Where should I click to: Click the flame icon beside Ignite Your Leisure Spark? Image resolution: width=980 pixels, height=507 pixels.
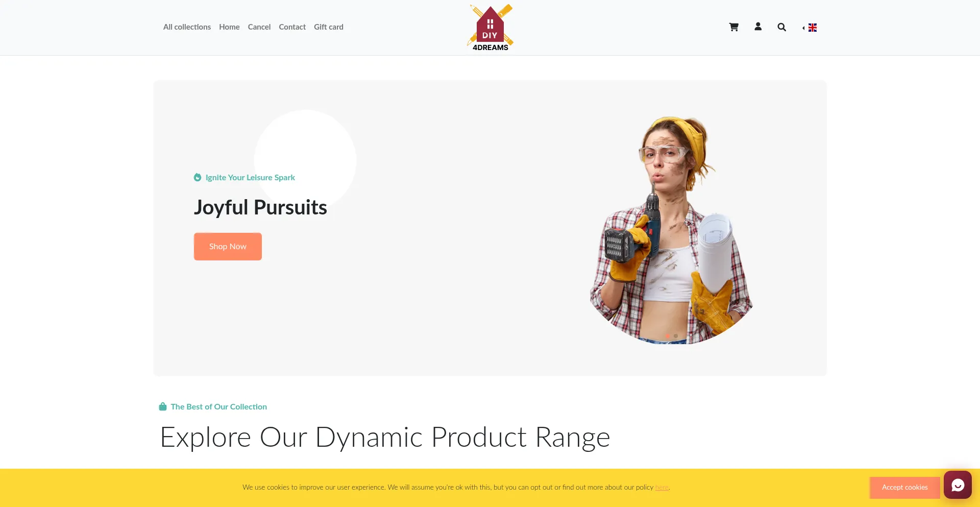coord(198,177)
